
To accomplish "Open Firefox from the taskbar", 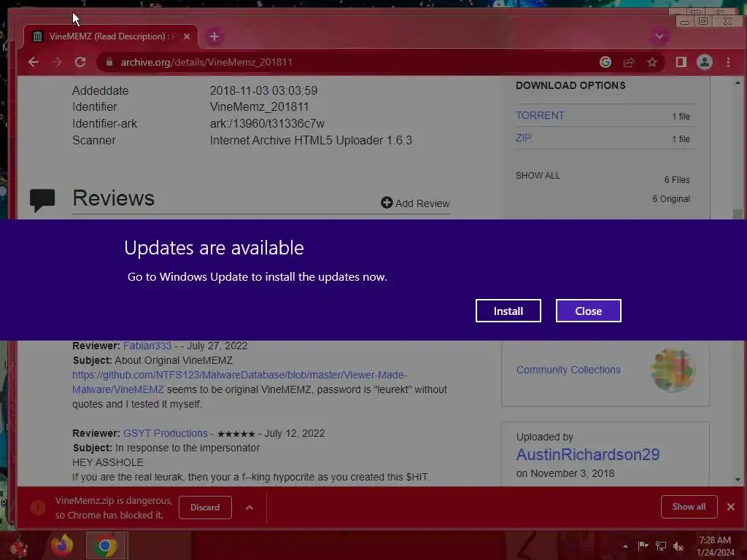I will pyautogui.click(x=63, y=545).
